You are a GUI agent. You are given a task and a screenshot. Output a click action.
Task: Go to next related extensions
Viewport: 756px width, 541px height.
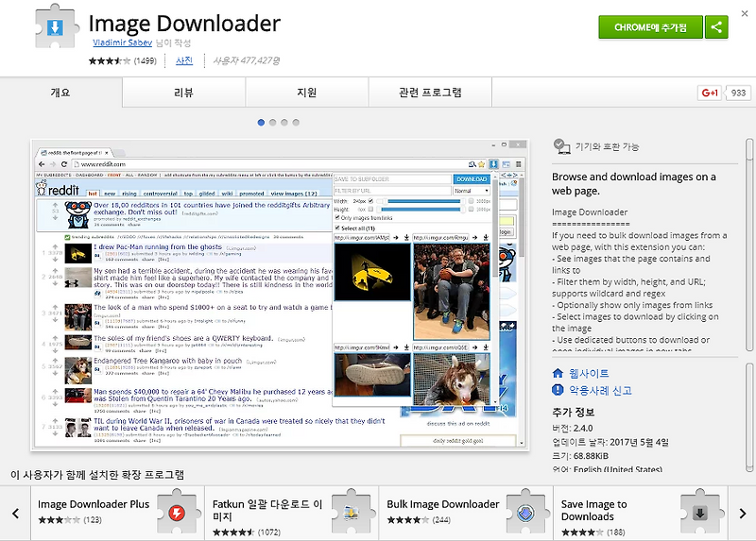coord(742,513)
